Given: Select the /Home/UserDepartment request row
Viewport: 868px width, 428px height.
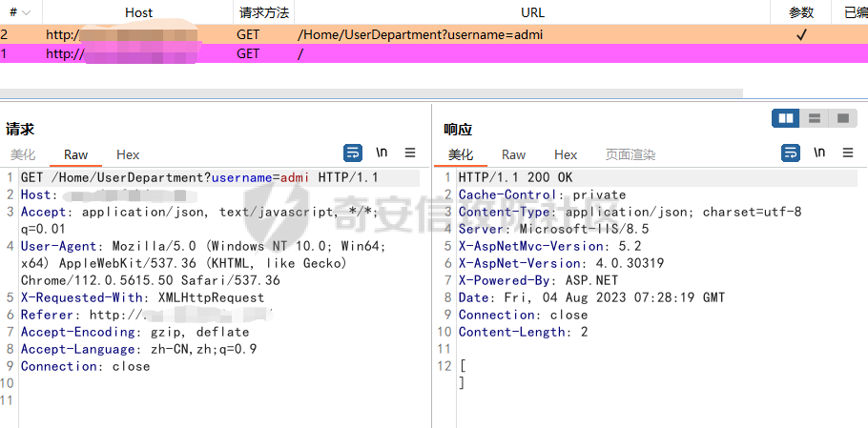Looking at the screenshot, I should pyautogui.click(x=420, y=34).
